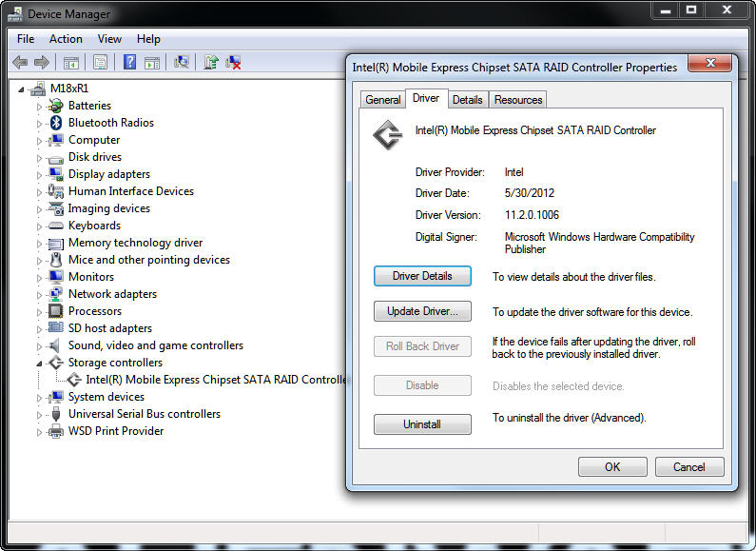The image size is (756, 551).
Task: Click the SATA RAID Controller icon in properties dialog
Action: (388, 135)
